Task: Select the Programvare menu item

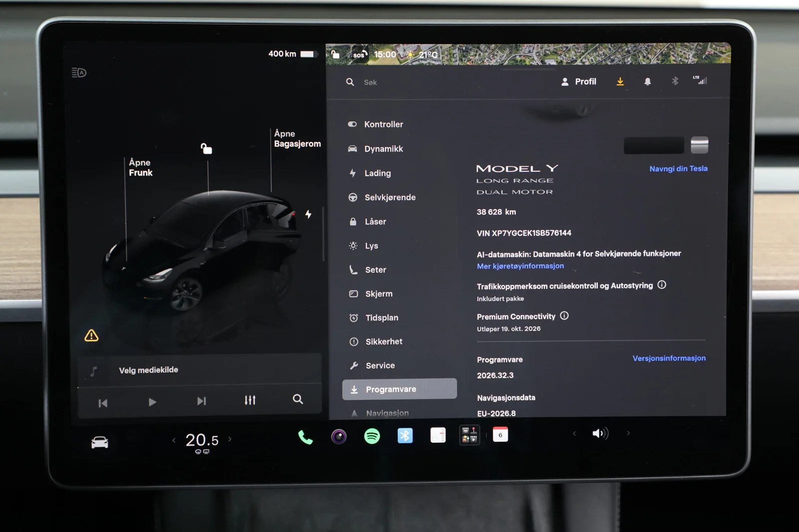Action: [x=399, y=389]
